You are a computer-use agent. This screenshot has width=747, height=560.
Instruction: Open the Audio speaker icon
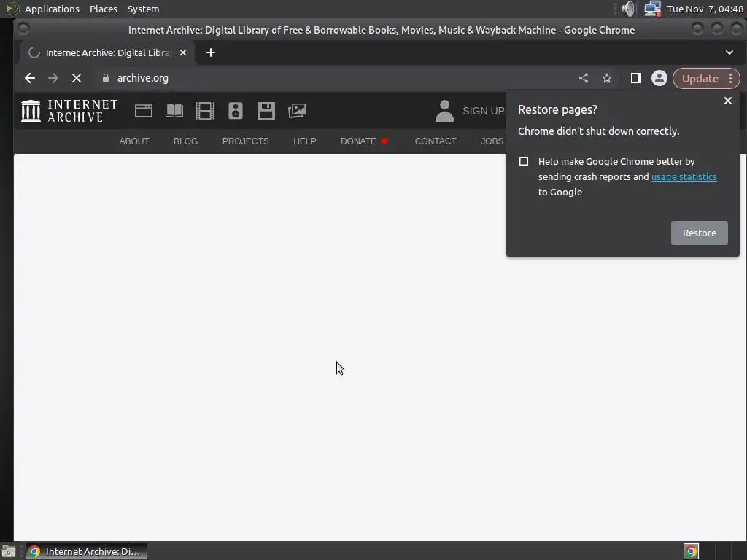(x=236, y=111)
